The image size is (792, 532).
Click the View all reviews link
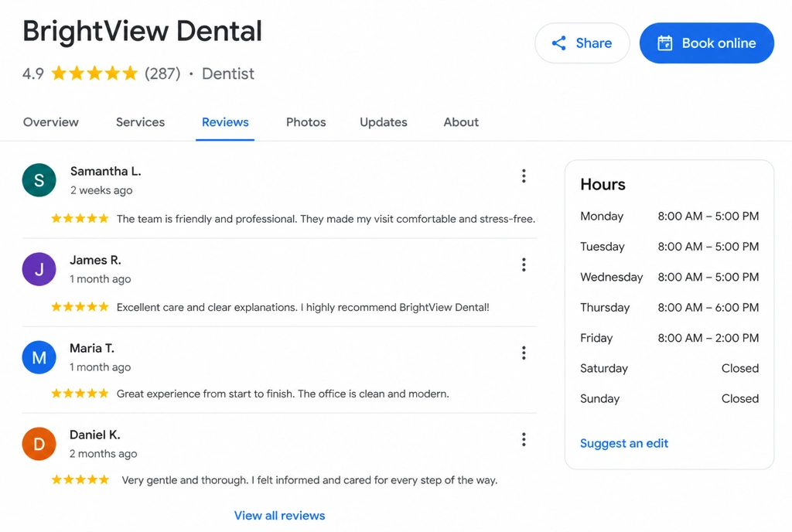279,515
